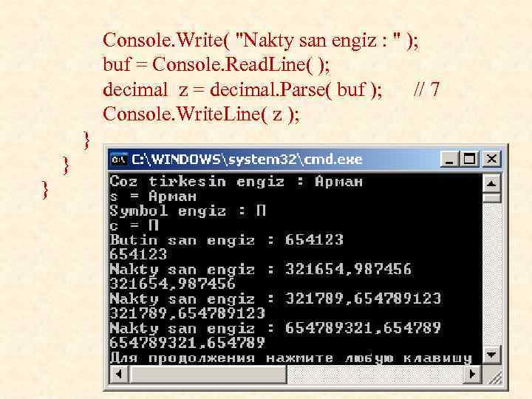Click the console line 'Symbol engiz : П'
Viewport: 532px width, 399px height.
[x=188, y=211]
